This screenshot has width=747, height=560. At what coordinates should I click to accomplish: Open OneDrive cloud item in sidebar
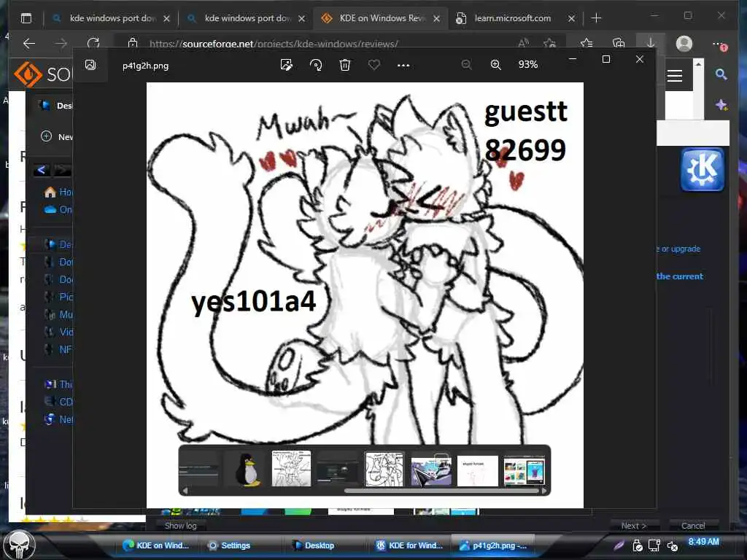coord(58,209)
